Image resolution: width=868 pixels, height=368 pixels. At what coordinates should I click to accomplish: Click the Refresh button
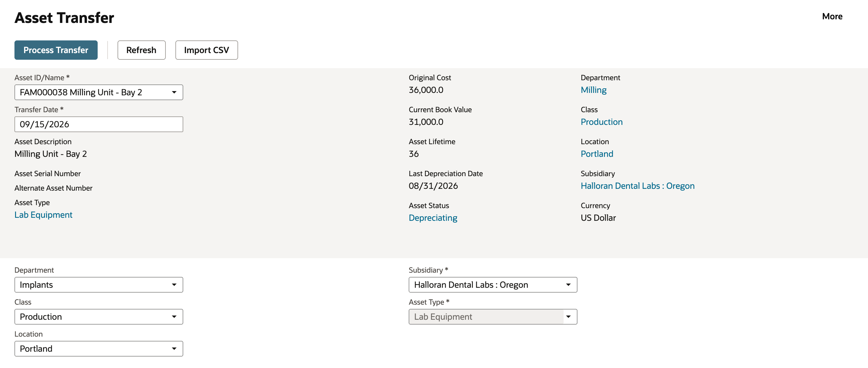click(141, 50)
